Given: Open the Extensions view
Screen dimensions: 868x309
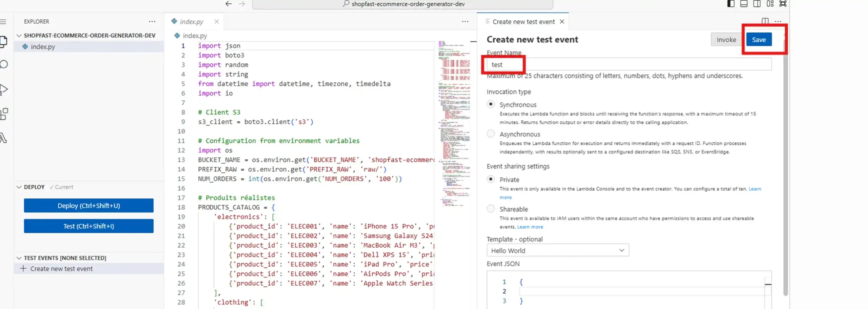Looking at the screenshot, I should click(4, 114).
